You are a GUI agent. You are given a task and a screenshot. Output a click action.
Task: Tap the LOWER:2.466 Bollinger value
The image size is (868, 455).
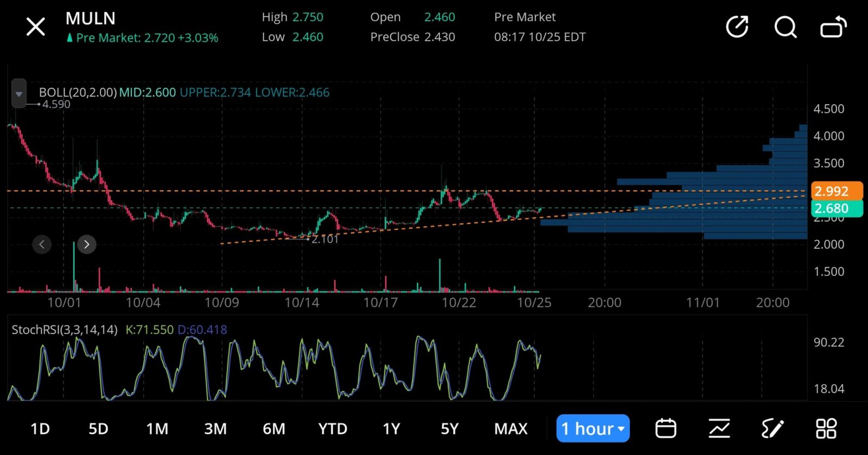coord(292,92)
